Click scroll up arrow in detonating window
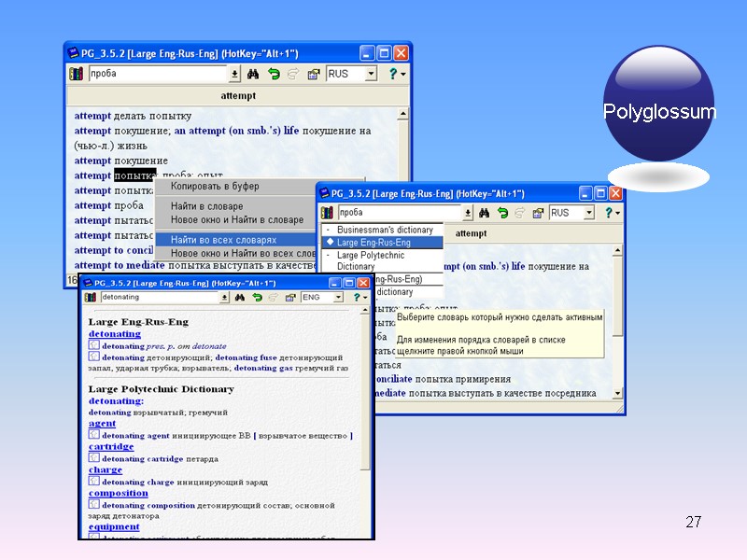Screen dimensions: 747x560 click(365, 310)
